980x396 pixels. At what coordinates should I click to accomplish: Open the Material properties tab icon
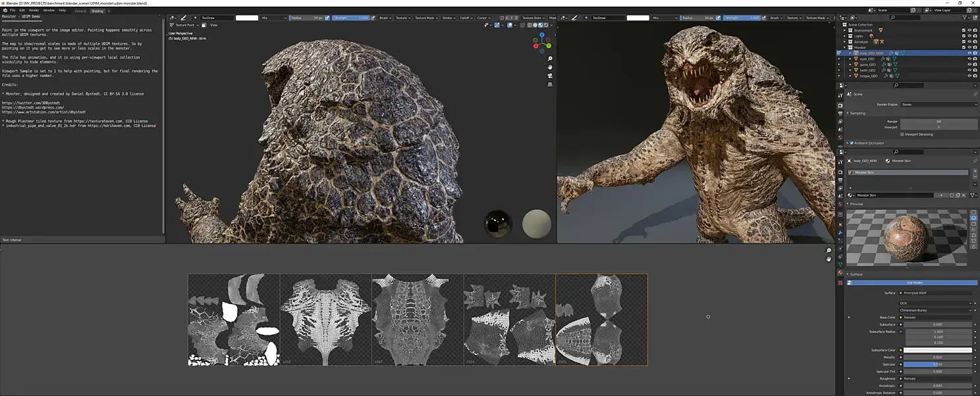[x=840, y=272]
